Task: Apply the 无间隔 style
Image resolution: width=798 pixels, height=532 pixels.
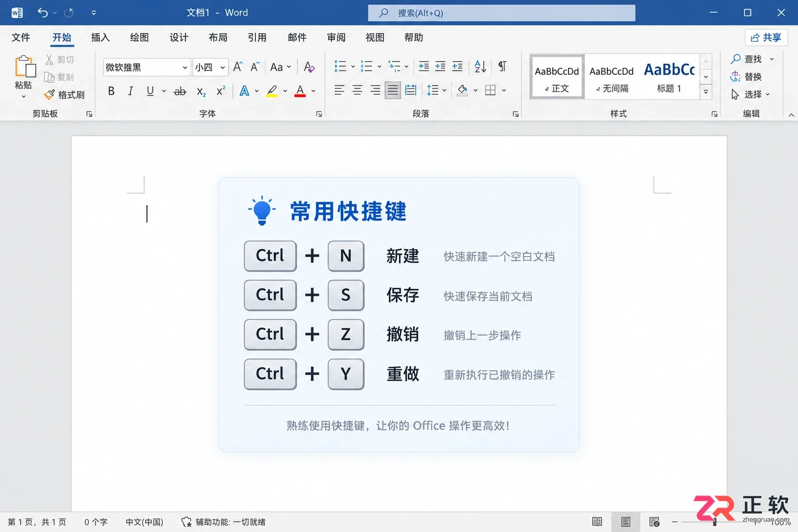Action: click(x=611, y=77)
